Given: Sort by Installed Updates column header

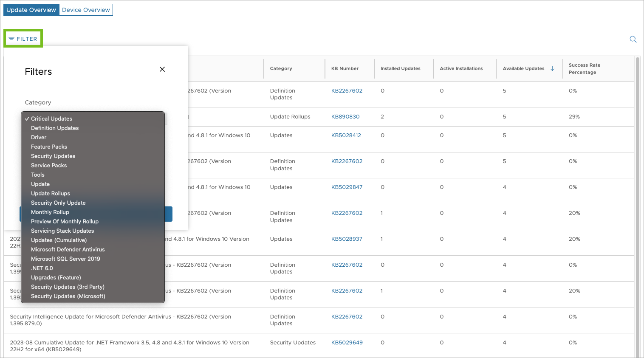Looking at the screenshot, I should pyautogui.click(x=401, y=68).
